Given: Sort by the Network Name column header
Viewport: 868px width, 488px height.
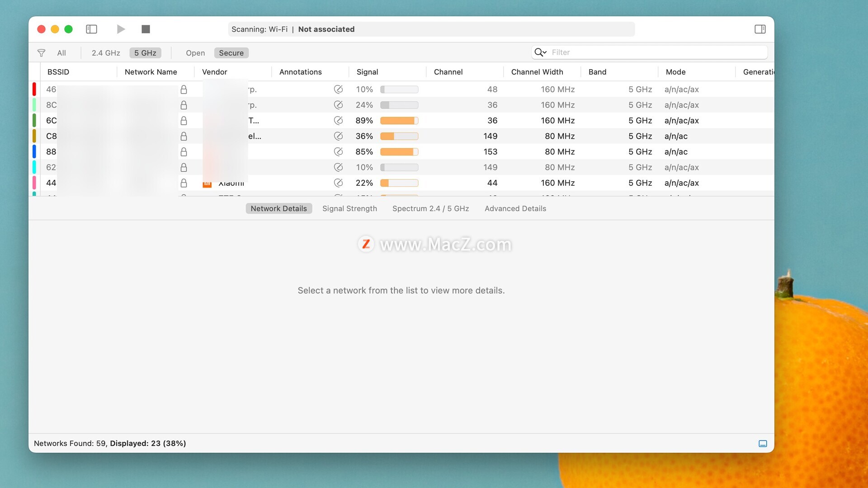Looking at the screenshot, I should (151, 72).
